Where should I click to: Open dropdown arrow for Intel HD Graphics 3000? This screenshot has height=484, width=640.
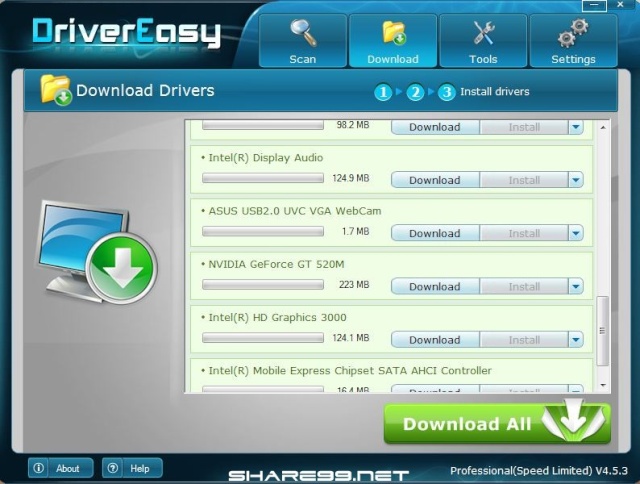[x=576, y=340]
